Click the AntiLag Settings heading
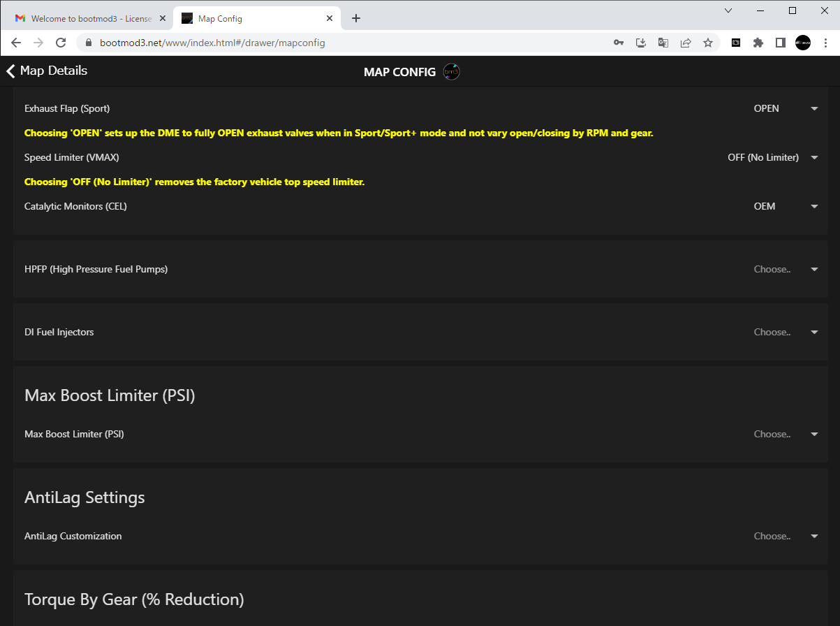Screen dimensions: 840x626 click(84, 497)
